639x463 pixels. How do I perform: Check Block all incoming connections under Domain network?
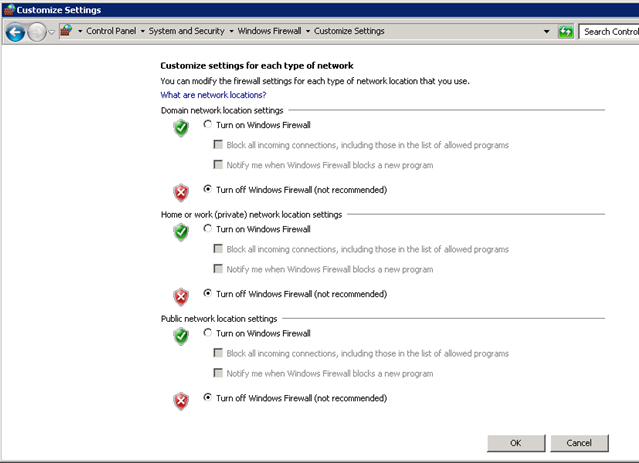pyautogui.click(x=218, y=144)
